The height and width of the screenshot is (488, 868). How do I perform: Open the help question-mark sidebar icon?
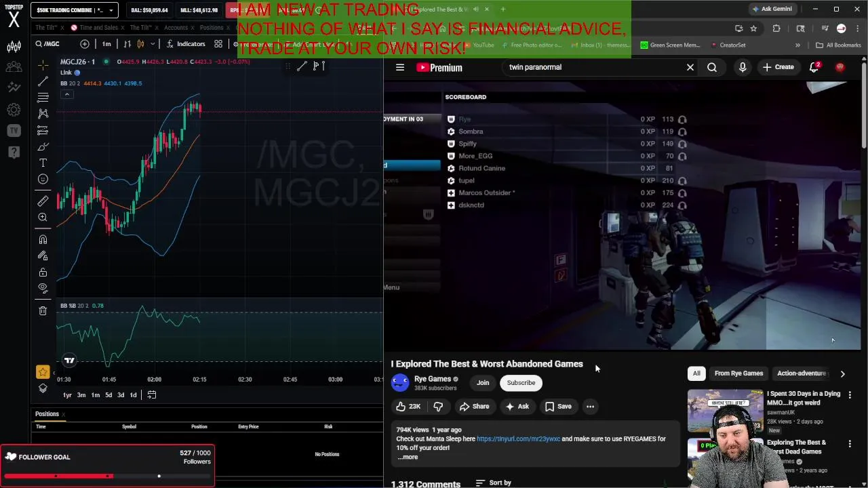[x=14, y=152]
